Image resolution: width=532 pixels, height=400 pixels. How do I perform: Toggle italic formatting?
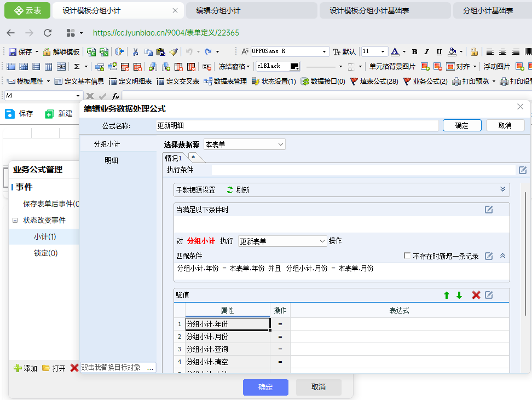coord(426,51)
